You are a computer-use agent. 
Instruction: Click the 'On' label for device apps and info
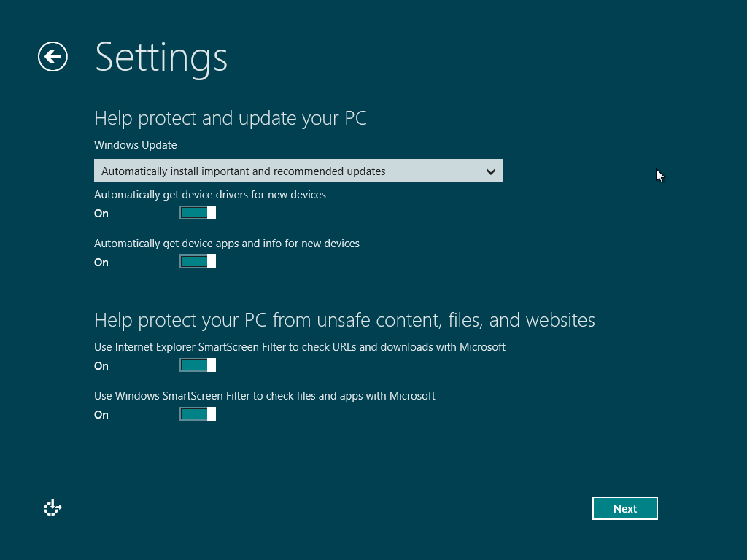click(x=101, y=262)
